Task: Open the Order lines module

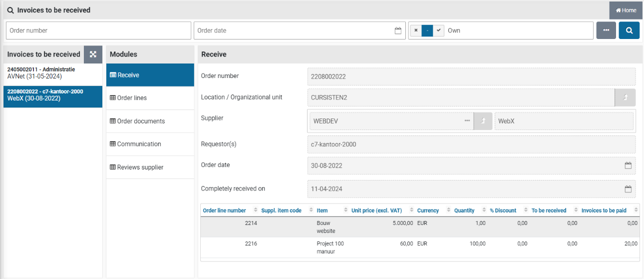Action: coord(132,98)
